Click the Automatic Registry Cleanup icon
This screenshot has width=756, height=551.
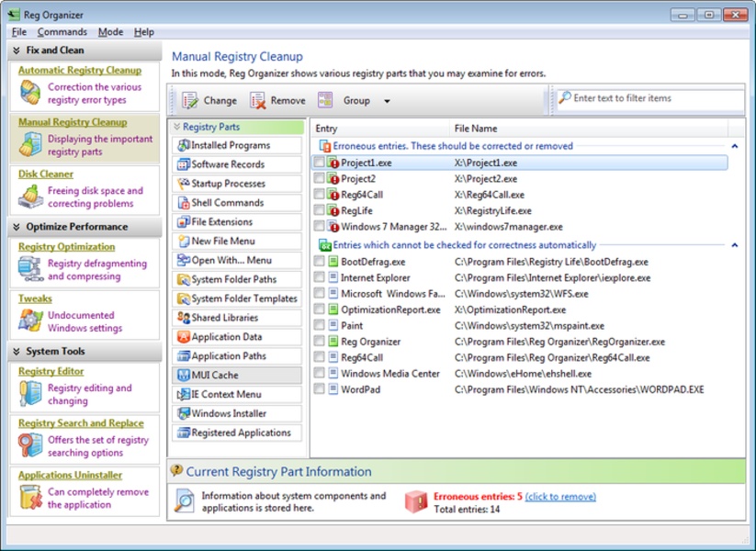(x=30, y=93)
